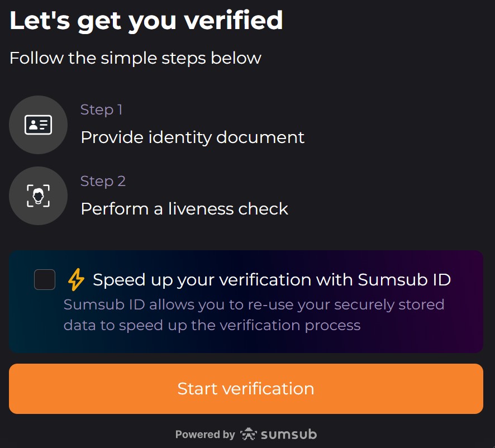Click the portrait symbol on the ID card icon

(x=34, y=123)
